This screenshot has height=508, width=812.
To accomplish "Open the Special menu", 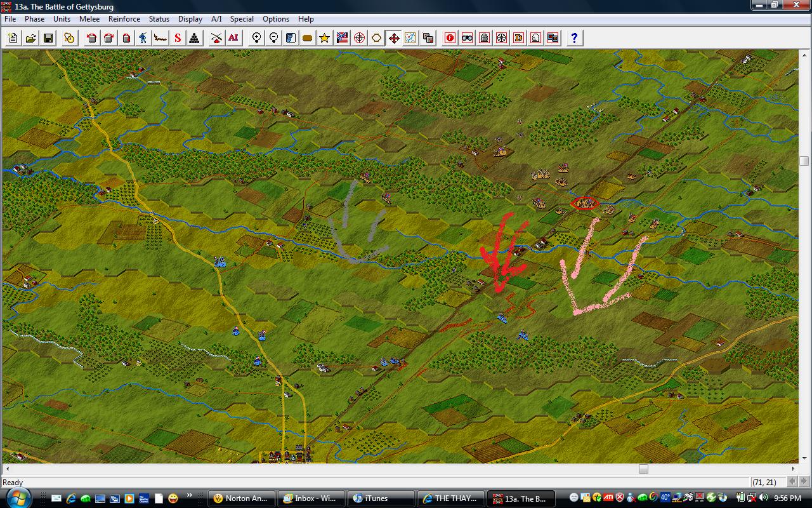I will tap(242, 19).
